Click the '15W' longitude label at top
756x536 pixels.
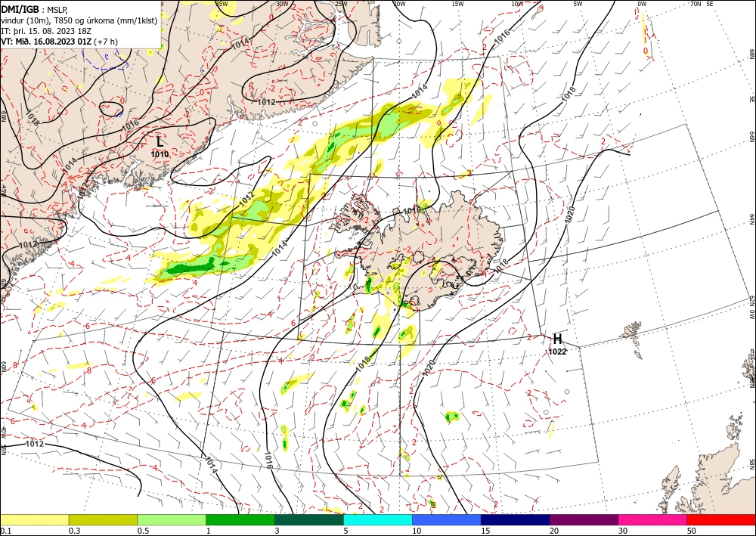457,4
